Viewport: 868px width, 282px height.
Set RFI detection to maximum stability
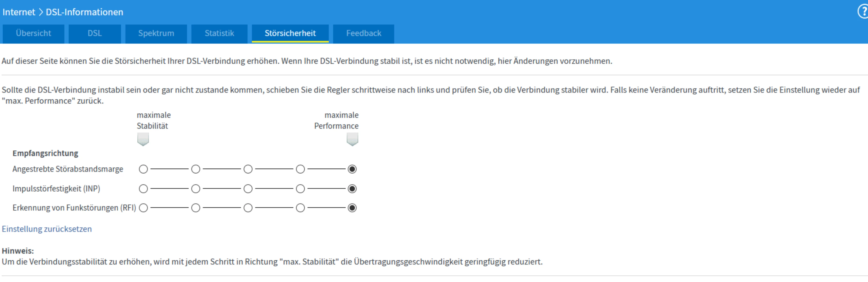pos(143,208)
